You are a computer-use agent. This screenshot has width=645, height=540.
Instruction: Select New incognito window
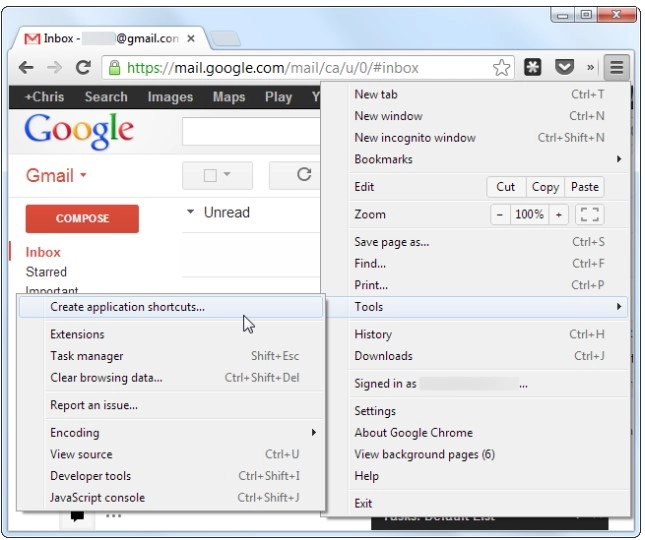[x=488, y=138]
